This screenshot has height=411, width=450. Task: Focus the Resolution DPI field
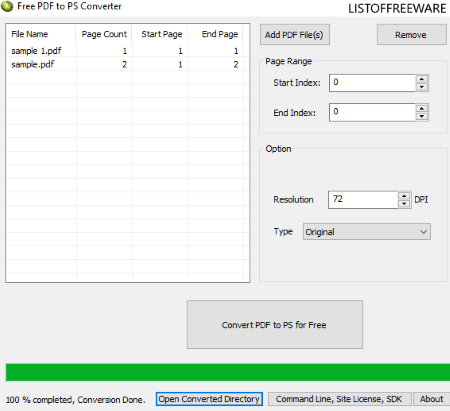click(x=363, y=200)
